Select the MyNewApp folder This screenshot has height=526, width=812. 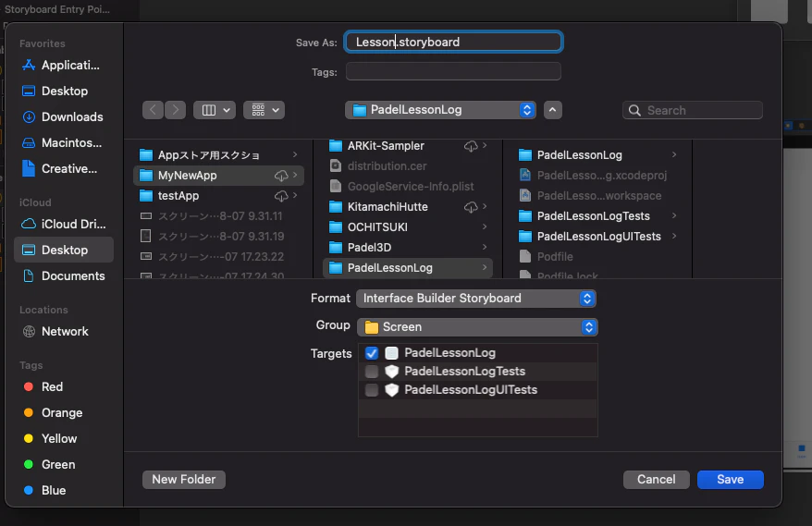pyautogui.click(x=218, y=176)
